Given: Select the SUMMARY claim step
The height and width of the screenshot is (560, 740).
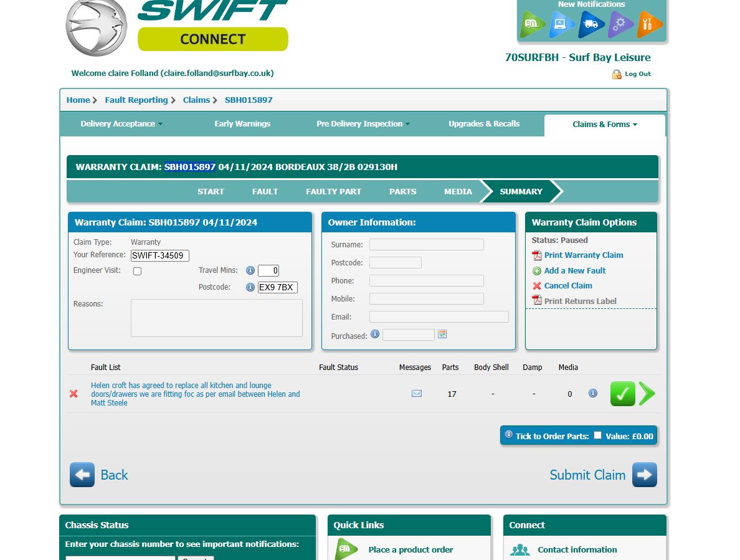Looking at the screenshot, I should coord(521,191).
